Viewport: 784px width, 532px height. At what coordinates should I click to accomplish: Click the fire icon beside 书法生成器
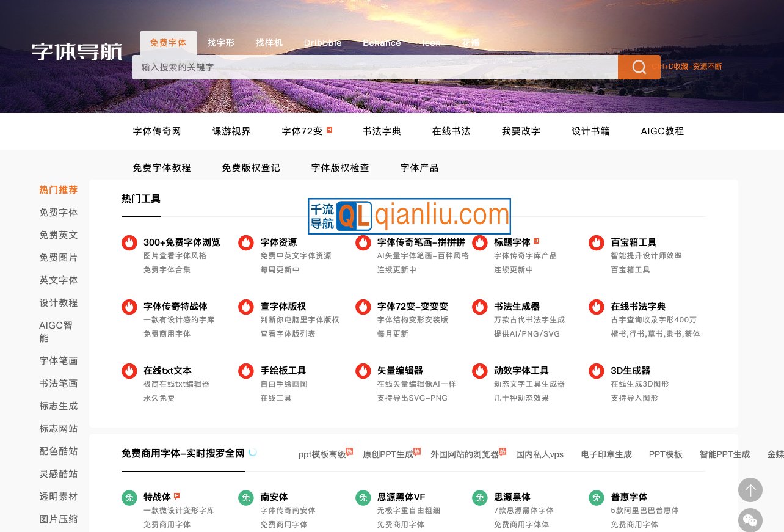click(480, 307)
